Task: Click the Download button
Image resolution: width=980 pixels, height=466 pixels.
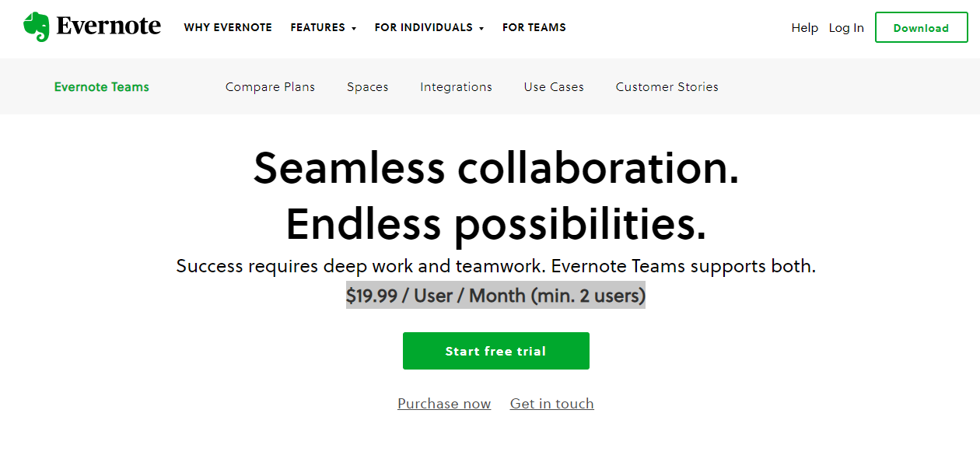Action: (921, 27)
